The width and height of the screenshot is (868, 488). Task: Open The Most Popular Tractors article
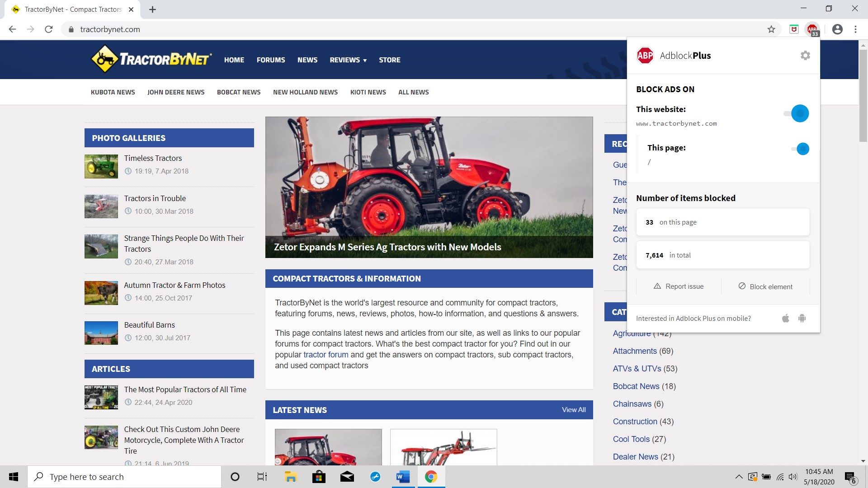[185, 389]
